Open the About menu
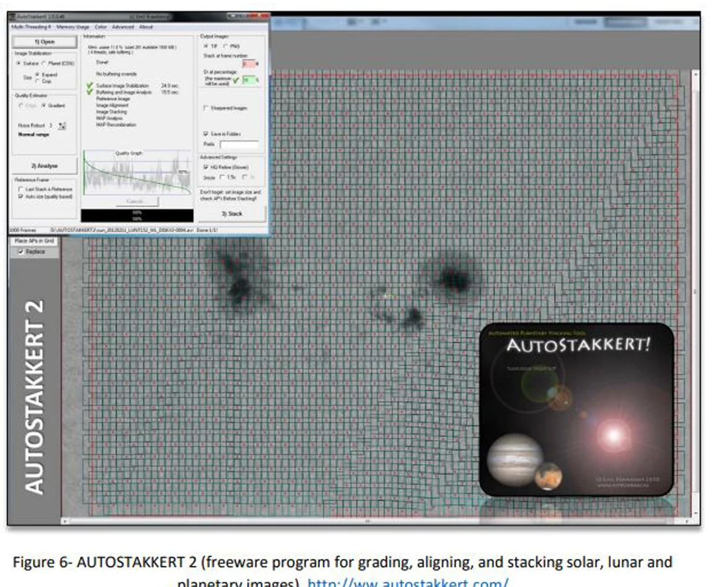The width and height of the screenshot is (728, 587). click(x=146, y=27)
